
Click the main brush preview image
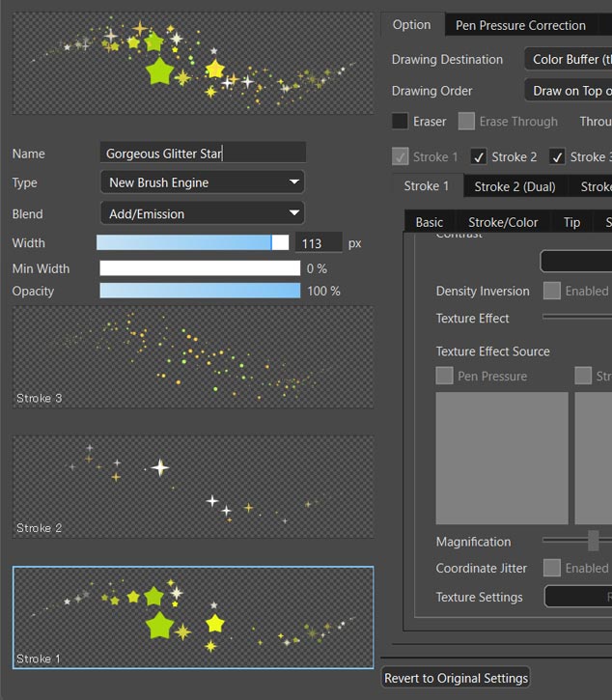193,63
